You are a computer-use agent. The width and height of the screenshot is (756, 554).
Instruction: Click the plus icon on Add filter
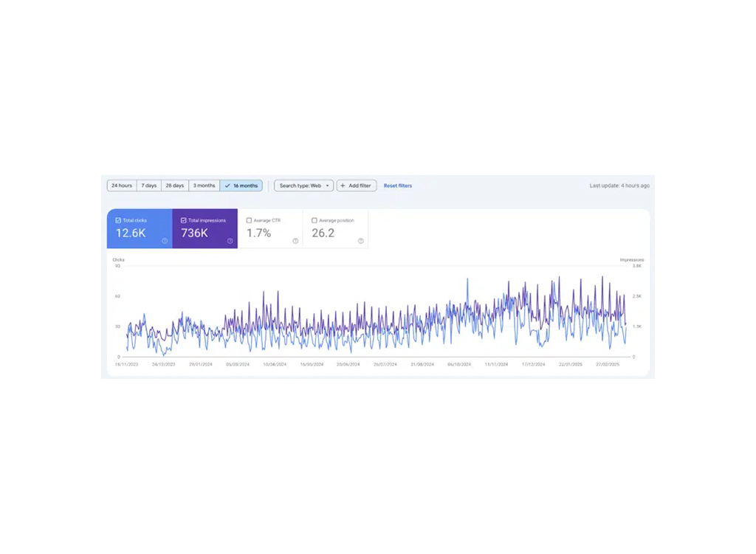[x=343, y=186]
